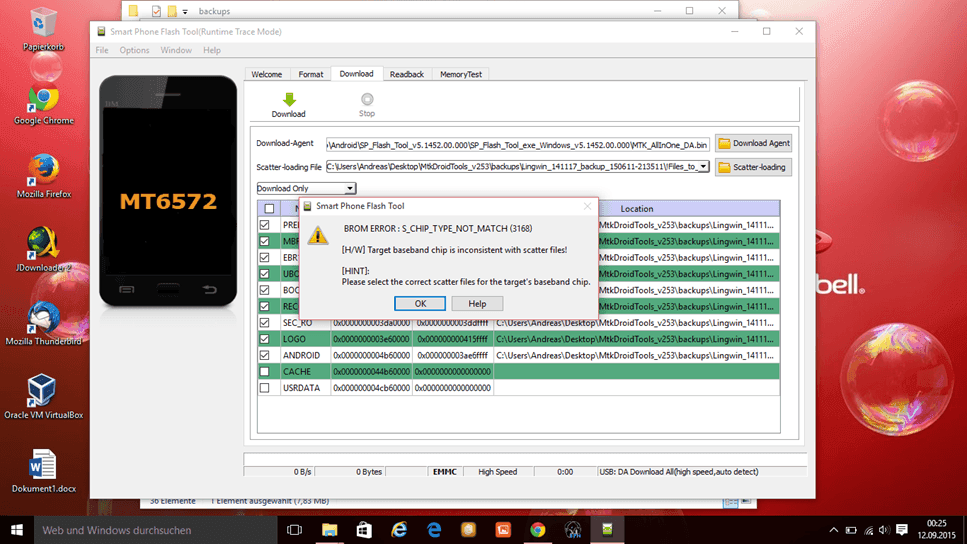The width and height of the screenshot is (967, 544).
Task: Uncheck the LOGO partition checkbox
Action: [265, 339]
